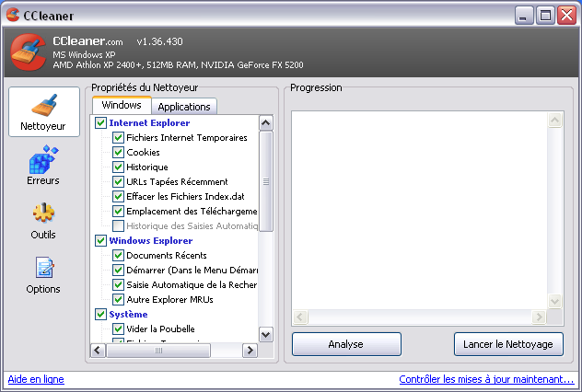Click the CCleaner logo in the header
Screen dimensions: 582x392
[x=29, y=52]
